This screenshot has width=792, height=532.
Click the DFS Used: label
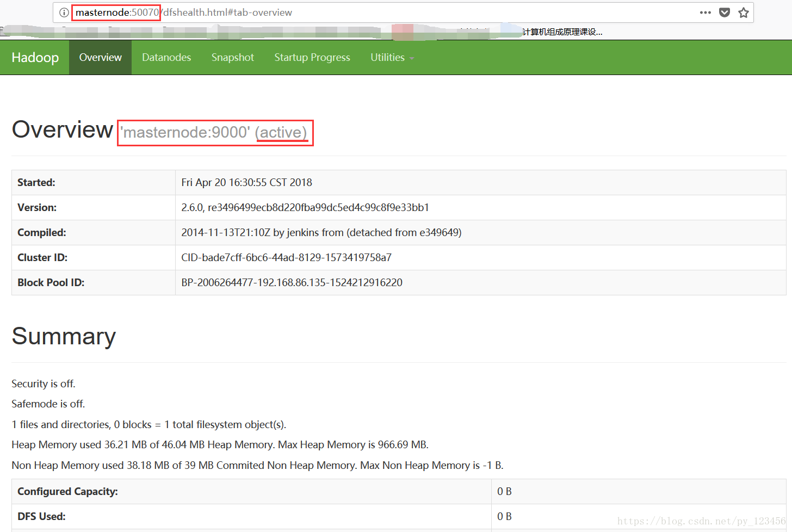coord(41,517)
